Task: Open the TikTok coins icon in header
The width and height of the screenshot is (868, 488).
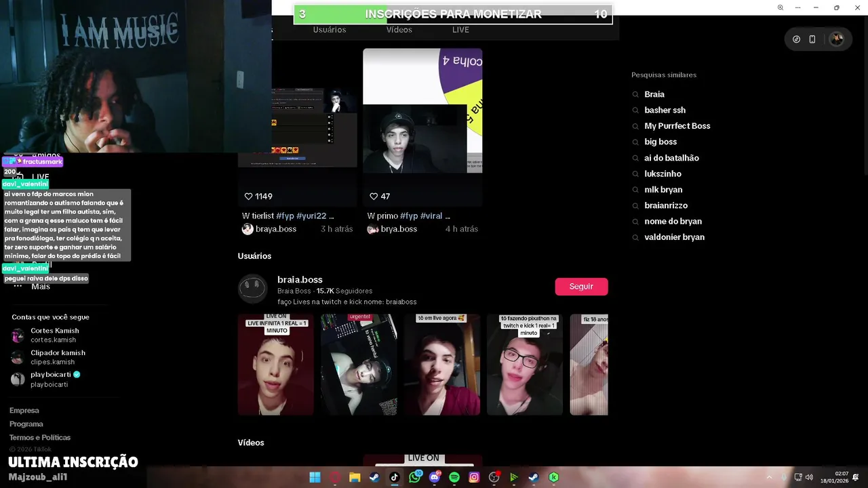Action: (796, 39)
